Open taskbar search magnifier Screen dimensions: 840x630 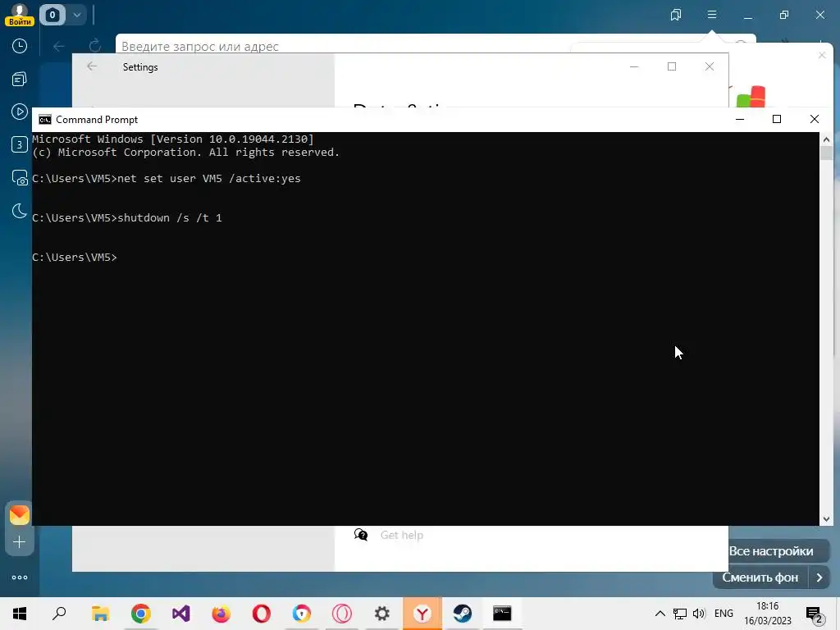point(59,614)
